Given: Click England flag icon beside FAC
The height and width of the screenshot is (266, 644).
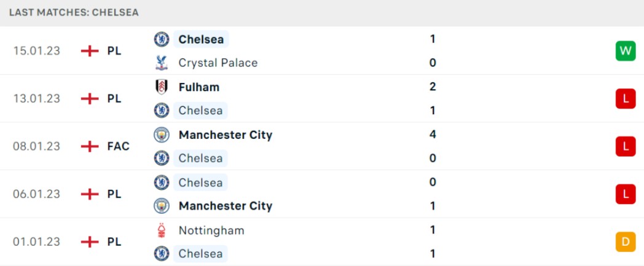Looking at the screenshot, I should [90, 146].
